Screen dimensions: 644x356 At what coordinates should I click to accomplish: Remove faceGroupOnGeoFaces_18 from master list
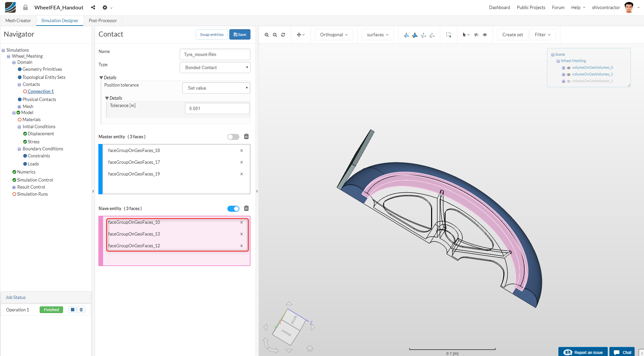click(241, 151)
